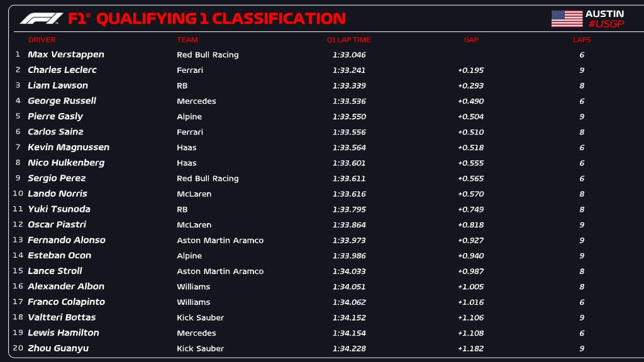Click Franco Colapinto's +1.016 gap

[470, 302]
